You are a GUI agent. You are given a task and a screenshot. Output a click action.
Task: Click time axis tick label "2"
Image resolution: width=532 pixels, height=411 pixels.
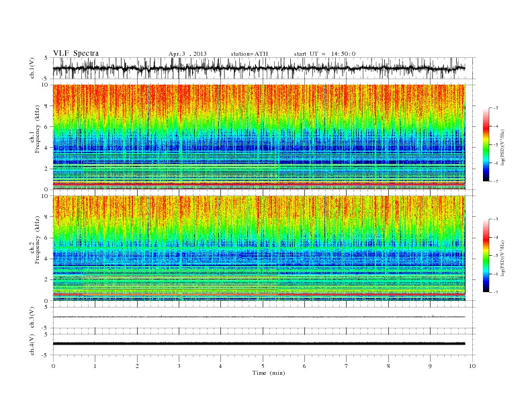click(137, 366)
